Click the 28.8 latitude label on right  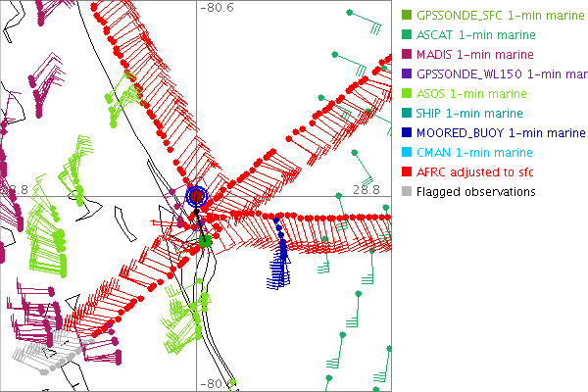click(366, 187)
